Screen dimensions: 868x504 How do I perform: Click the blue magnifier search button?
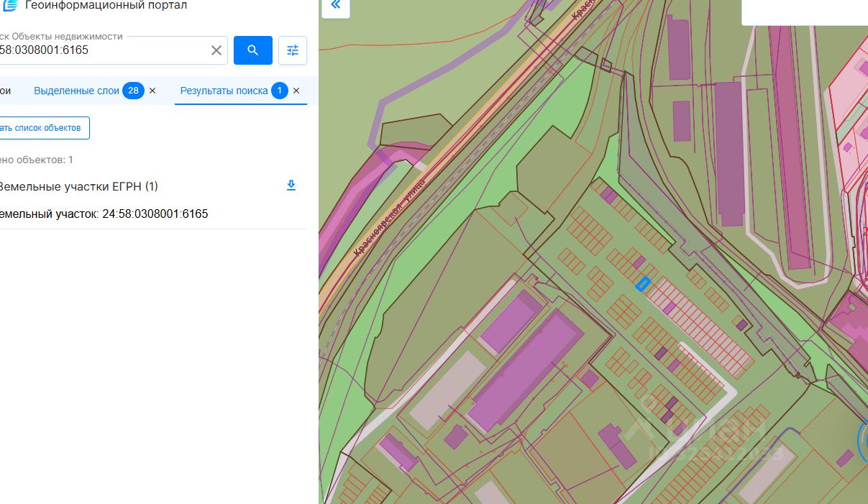click(x=252, y=50)
